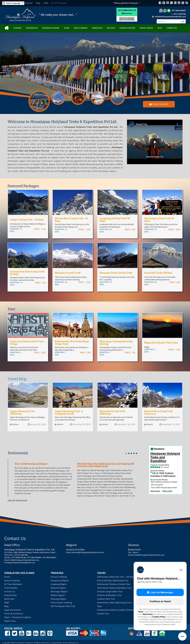The image size is (190, 644).
Task: Open Nagarkot Classic View Tour
Action: pos(161,343)
